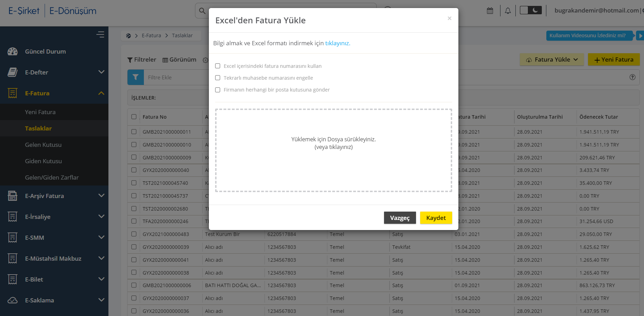
Task: Select row GMB2021000000011 checkbox
Action: click(134, 132)
